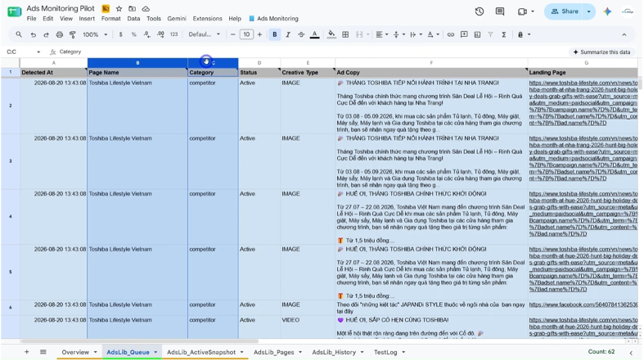This screenshot has width=644, height=361.
Task: Click the Share button
Action: pyautogui.click(x=565, y=11)
